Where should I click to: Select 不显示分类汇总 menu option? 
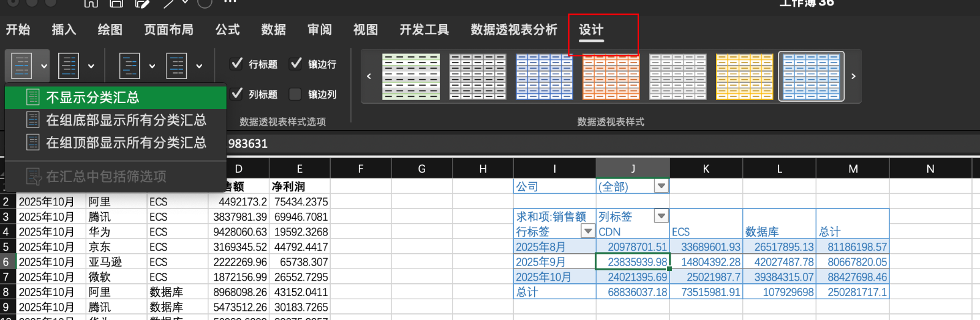pos(116,97)
